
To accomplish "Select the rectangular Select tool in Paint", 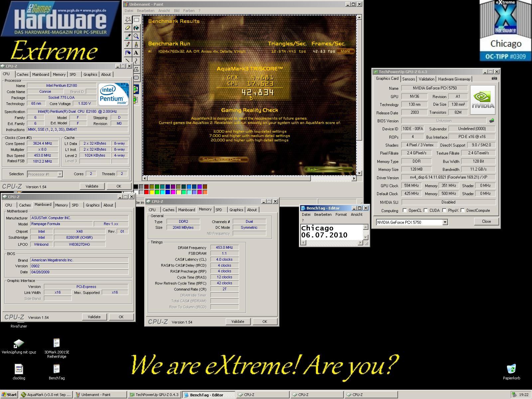I will click(x=136, y=20).
